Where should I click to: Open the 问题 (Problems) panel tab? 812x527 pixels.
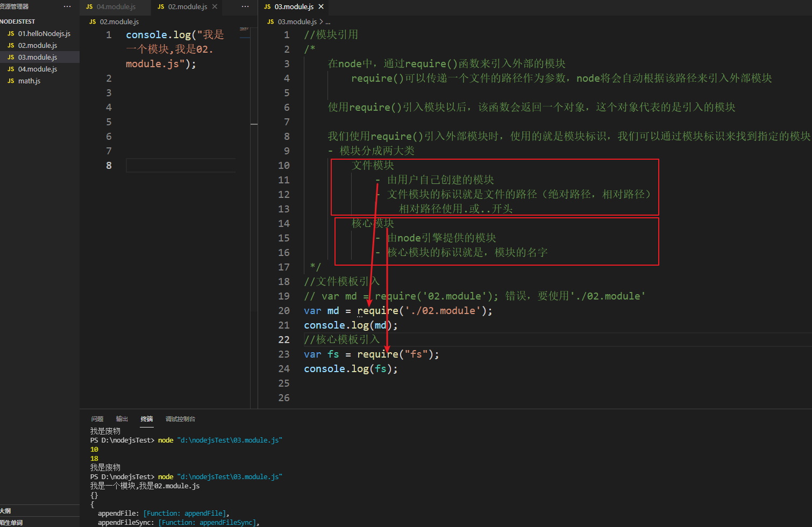(97, 419)
